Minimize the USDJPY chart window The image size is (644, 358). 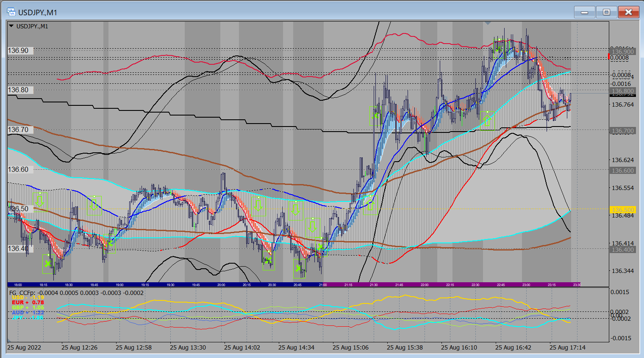pyautogui.click(x=584, y=12)
